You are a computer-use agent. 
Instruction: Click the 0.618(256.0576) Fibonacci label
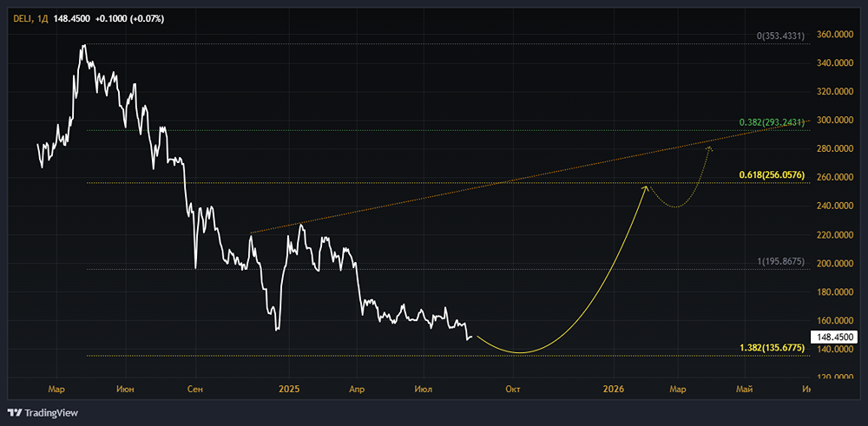[x=771, y=175]
